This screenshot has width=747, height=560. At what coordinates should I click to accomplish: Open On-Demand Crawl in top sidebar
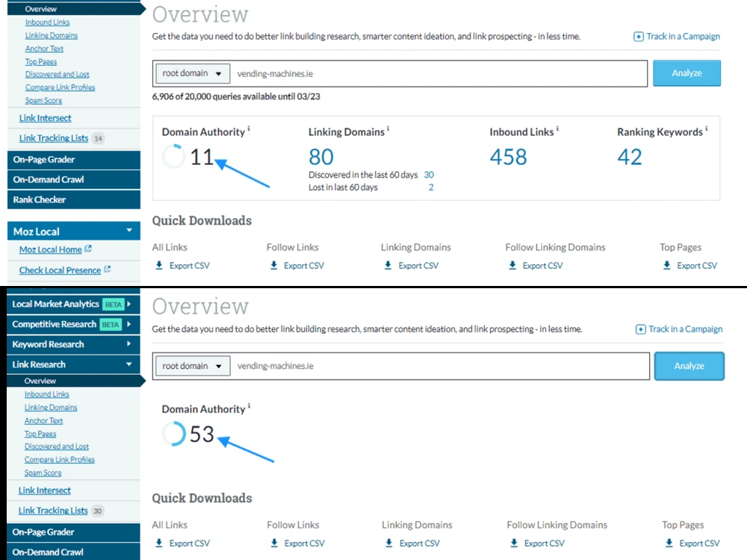coord(74,179)
